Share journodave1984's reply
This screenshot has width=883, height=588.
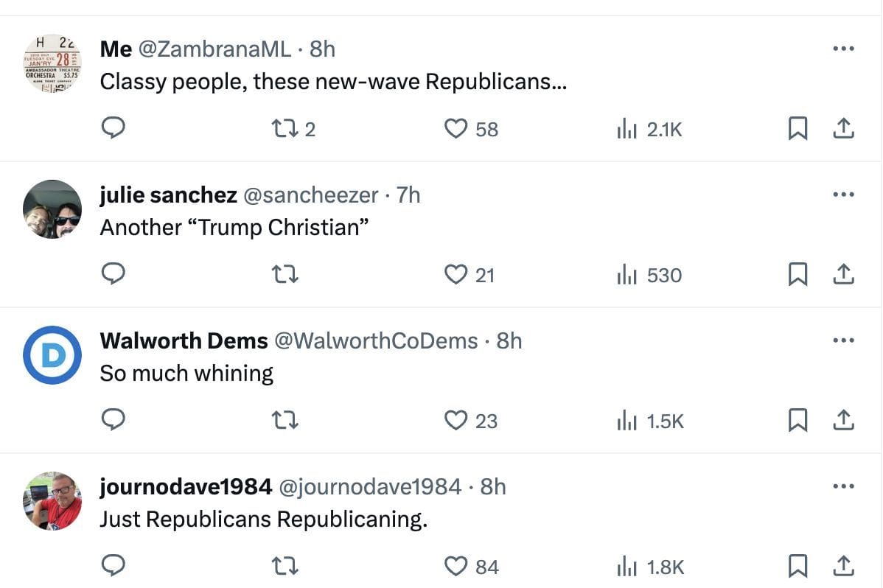[843, 566]
